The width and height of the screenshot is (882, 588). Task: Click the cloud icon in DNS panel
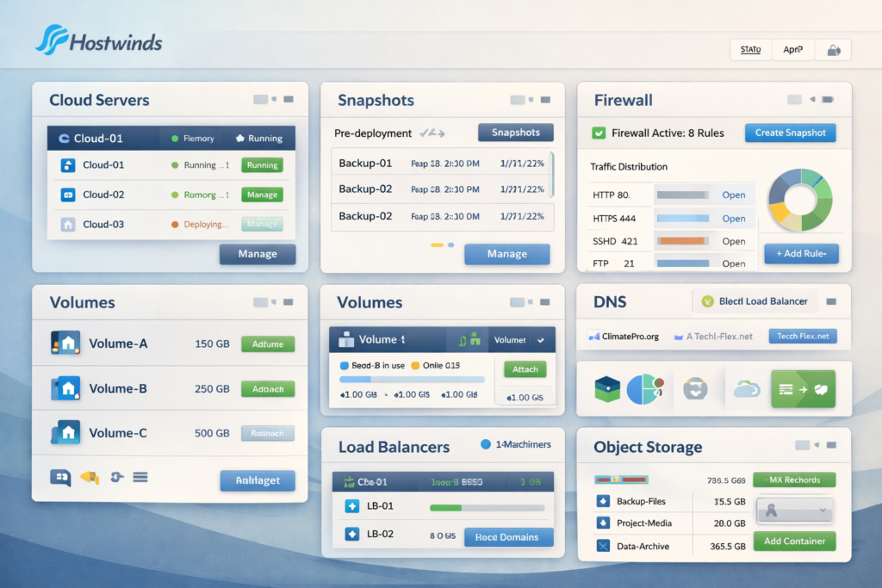[x=746, y=388]
